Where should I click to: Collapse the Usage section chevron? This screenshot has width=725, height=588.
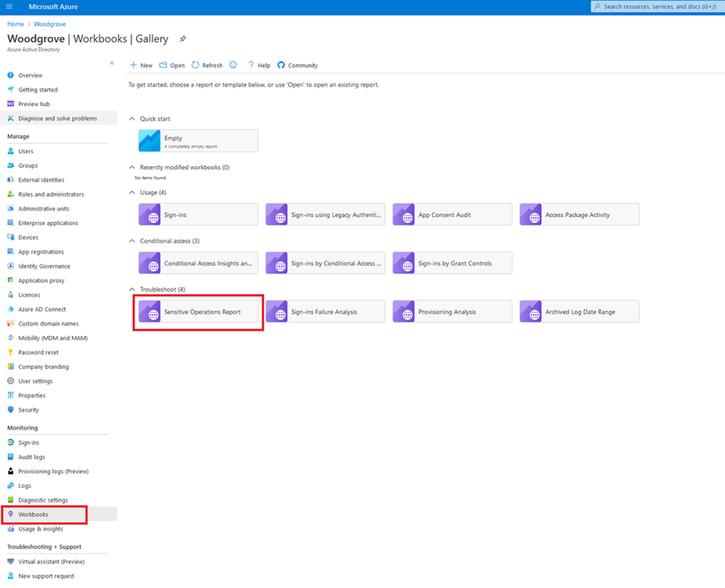pyautogui.click(x=132, y=193)
